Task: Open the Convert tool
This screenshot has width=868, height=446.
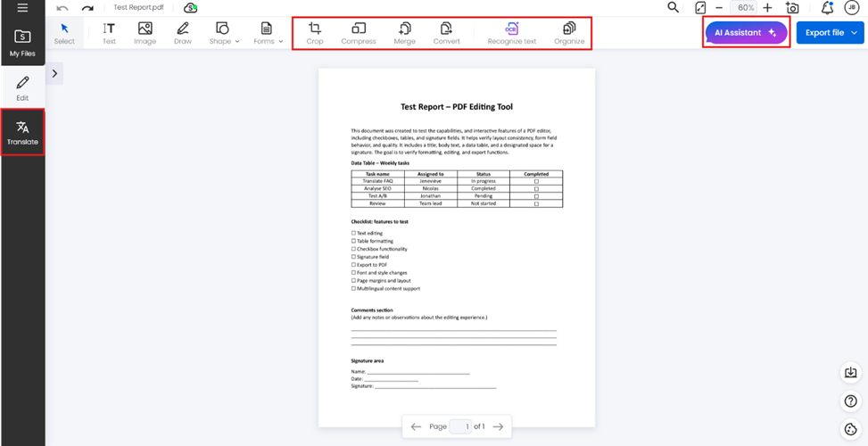Action: point(446,33)
